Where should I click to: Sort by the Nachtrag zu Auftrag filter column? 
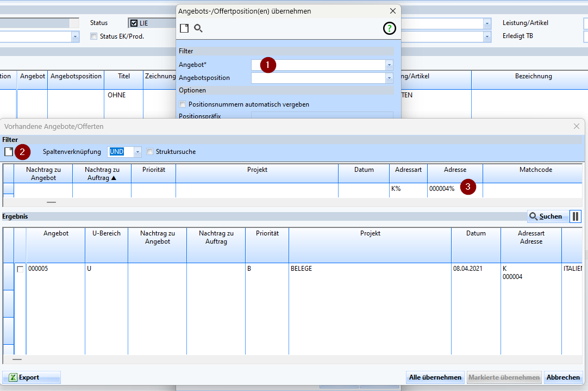(x=102, y=173)
